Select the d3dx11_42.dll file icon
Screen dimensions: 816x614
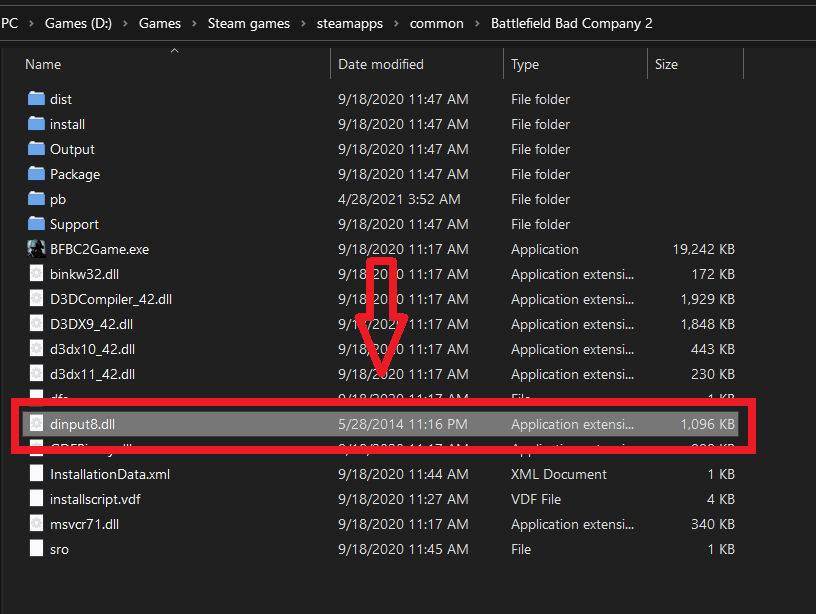point(36,374)
